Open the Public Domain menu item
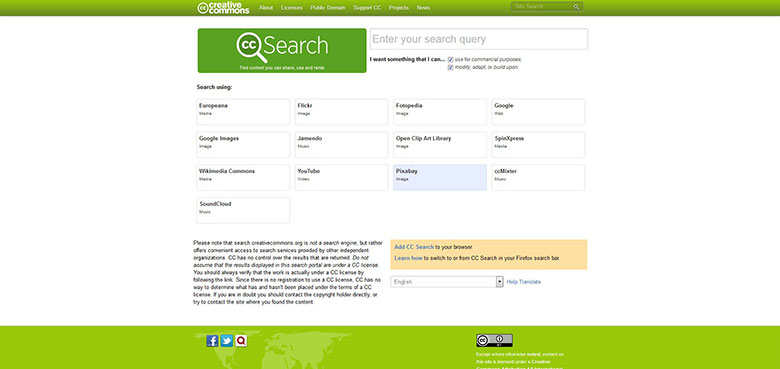The width and height of the screenshot is (780, 369). 328,7
